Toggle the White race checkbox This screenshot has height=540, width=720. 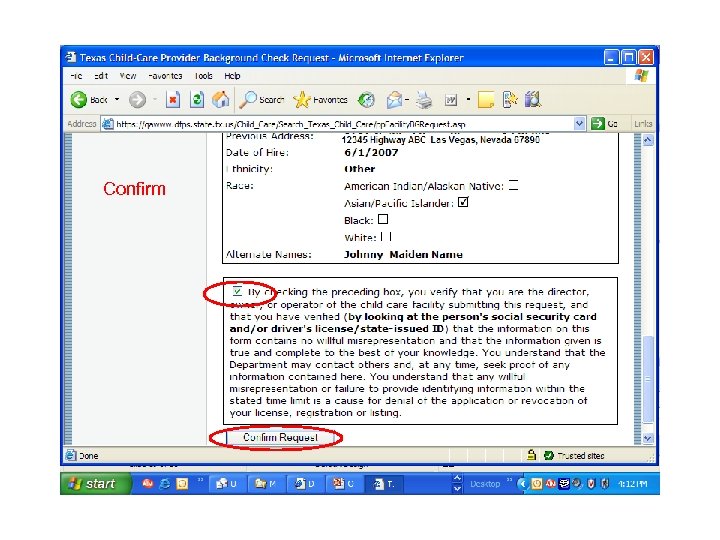(x=386, y=236)
